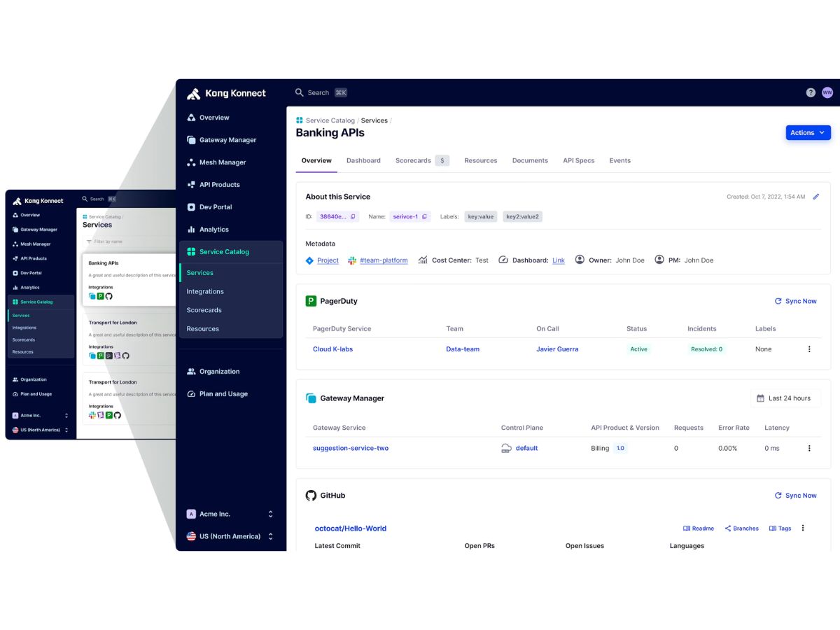Follow the Dashboard Link in Metadata
This screenshot has width=840, height=630.
pos(559,260)
